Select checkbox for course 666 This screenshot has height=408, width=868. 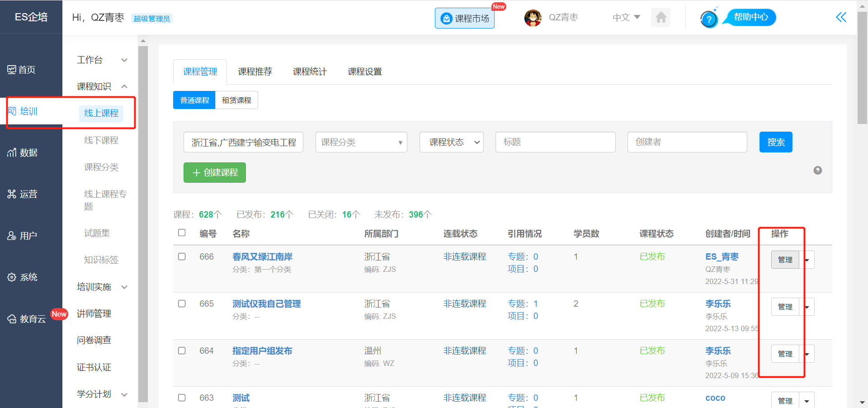[x=182, y=257]
